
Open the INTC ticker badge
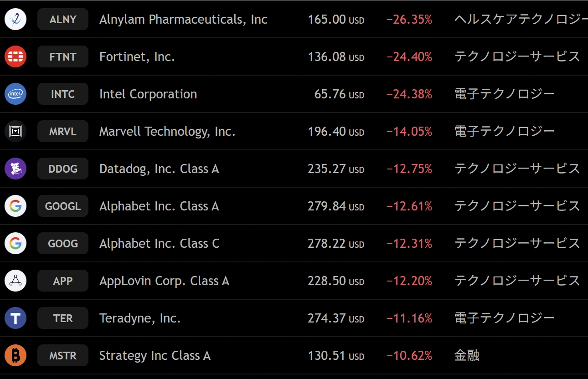63,94
